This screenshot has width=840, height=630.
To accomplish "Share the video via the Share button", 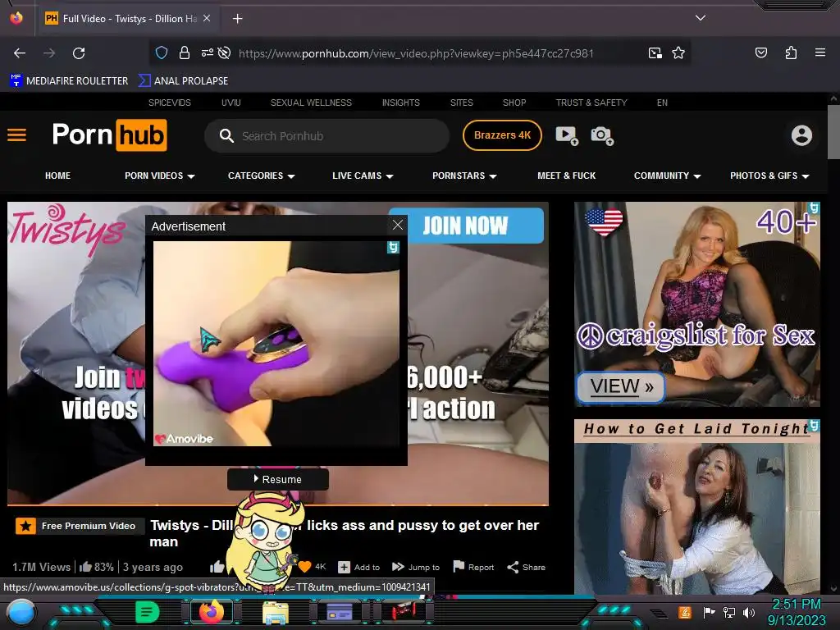I will click(526, 568).
